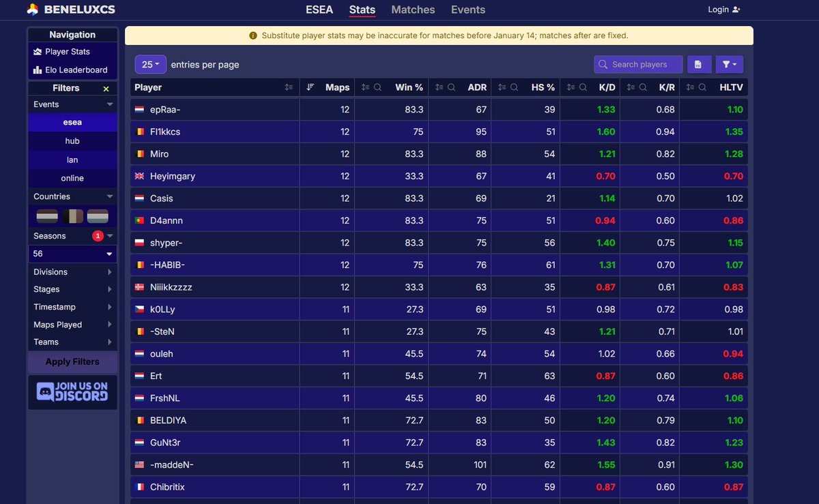The height and width of the screenshot is (504, 819).
Task: Click the BENELUXCS logo icon
Action: [x=33, y=10]
